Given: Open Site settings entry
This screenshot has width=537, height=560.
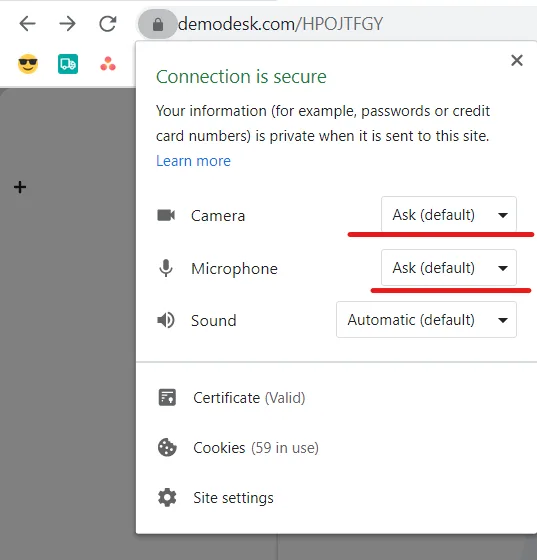Looking at the screenshot, I should coord(233,498).
